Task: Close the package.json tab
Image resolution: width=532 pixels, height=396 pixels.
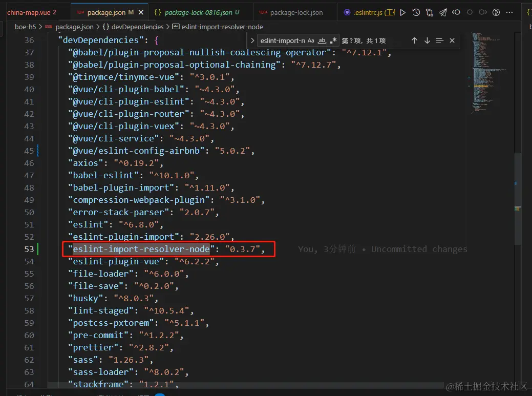Action: click(141, 13)
